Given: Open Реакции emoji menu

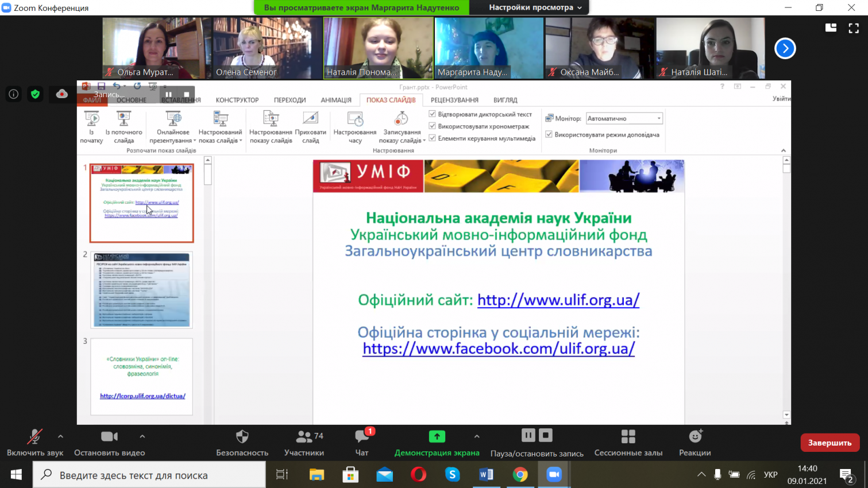Looking at the screenshot, I should (x=695, y=443).
